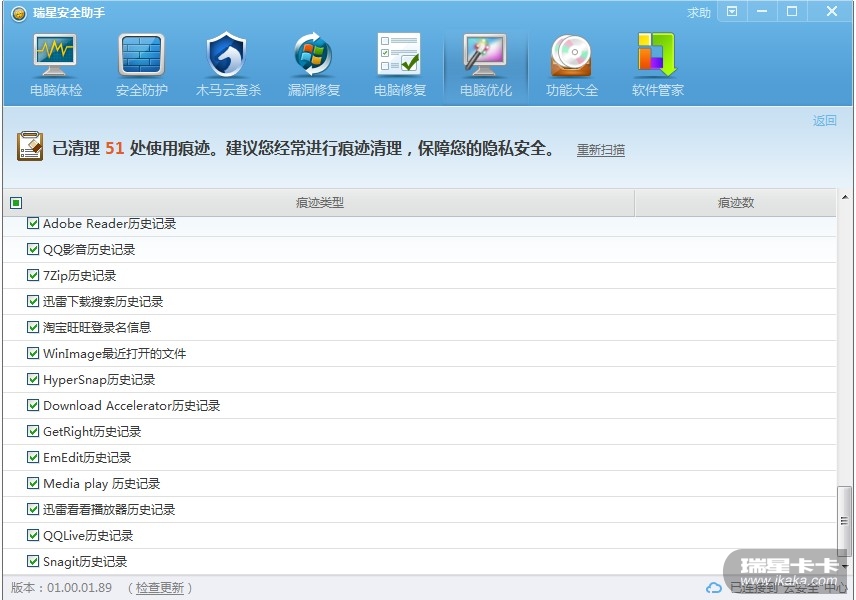The height and width of the screenshot is (600, 856).
Task: Select the Snagit历史记录 row text
Action: click(85, 562)
